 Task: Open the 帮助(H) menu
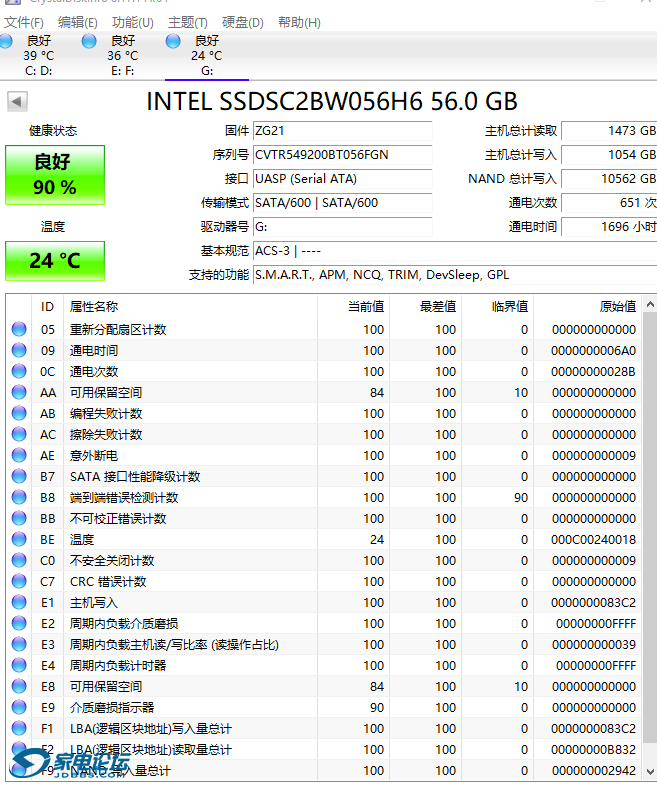[x=299, y=23]
